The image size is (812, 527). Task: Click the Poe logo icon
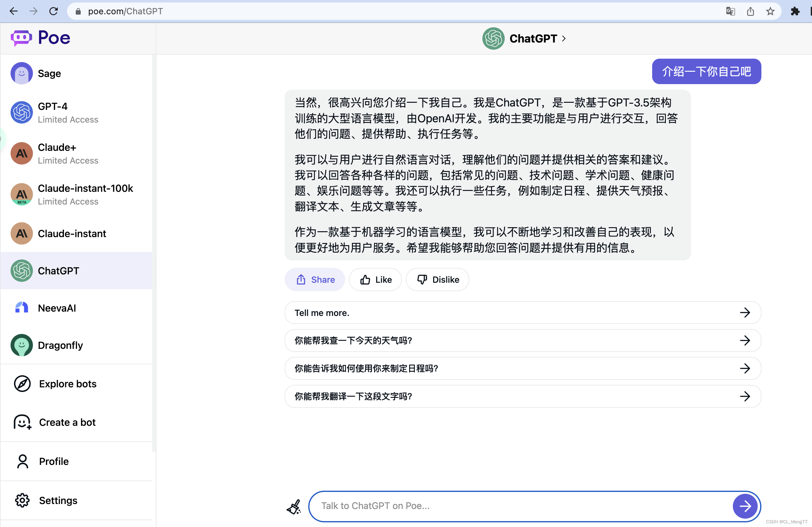(x=21, y=38)
